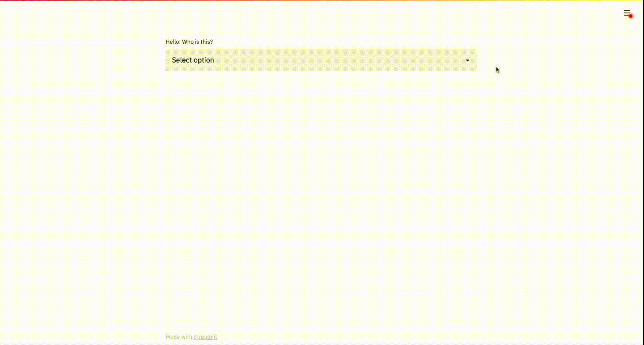
Task: Show the Streamlit app main menu
Action: 627,13
